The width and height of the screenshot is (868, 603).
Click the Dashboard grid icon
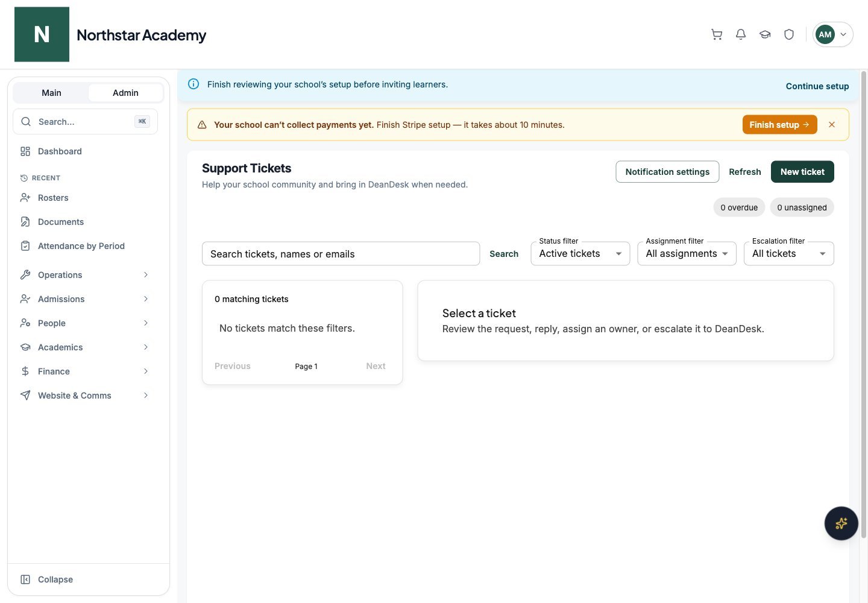pyautogui.click(x=25, y=151)
